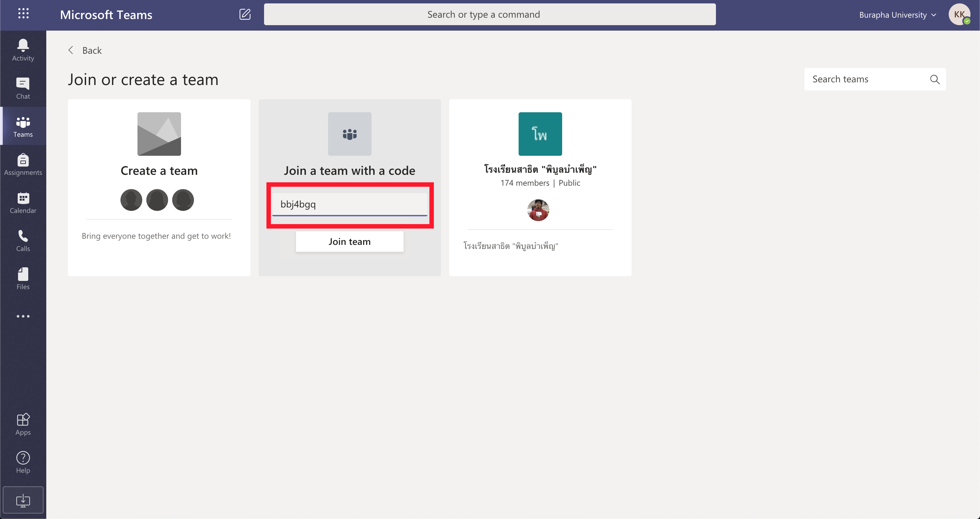
Task: Open Calls in the sidebar
Action: [x=23, y=240]
